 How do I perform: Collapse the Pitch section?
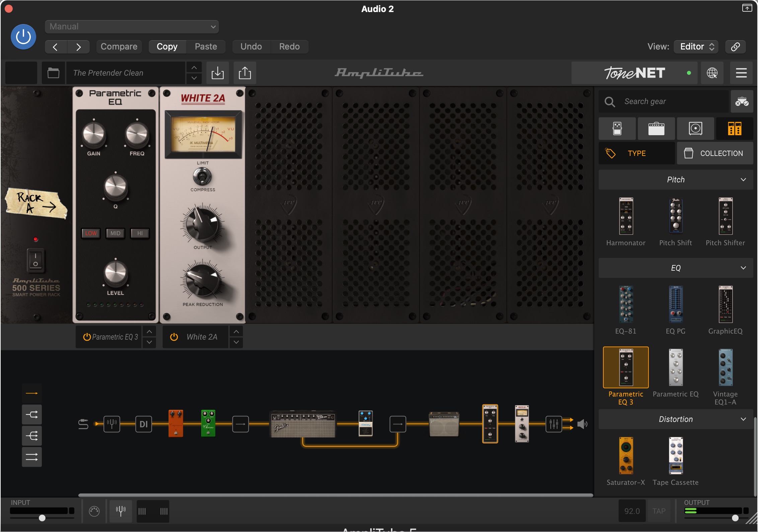676,180
